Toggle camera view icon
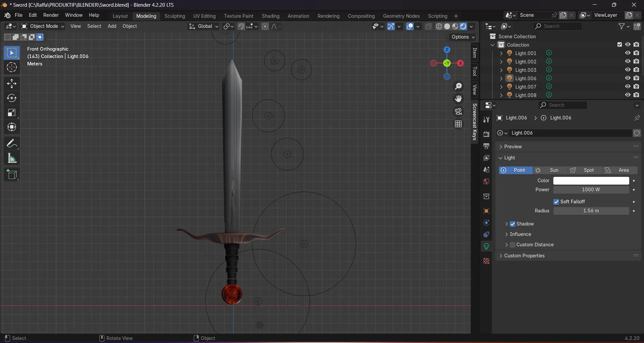 tap(458, 111)
